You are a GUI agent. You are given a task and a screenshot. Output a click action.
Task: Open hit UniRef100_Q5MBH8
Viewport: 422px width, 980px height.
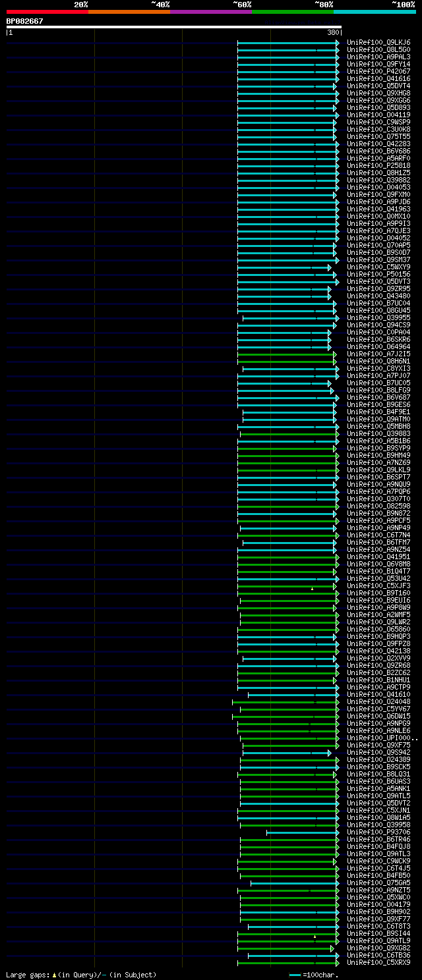[x=378, y=427]
